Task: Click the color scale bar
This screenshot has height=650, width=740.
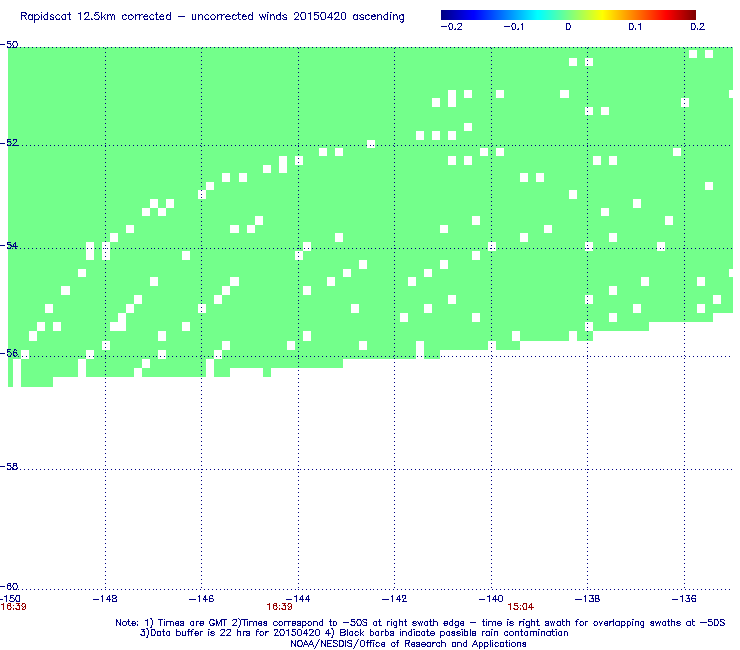Action: [568, 15]
